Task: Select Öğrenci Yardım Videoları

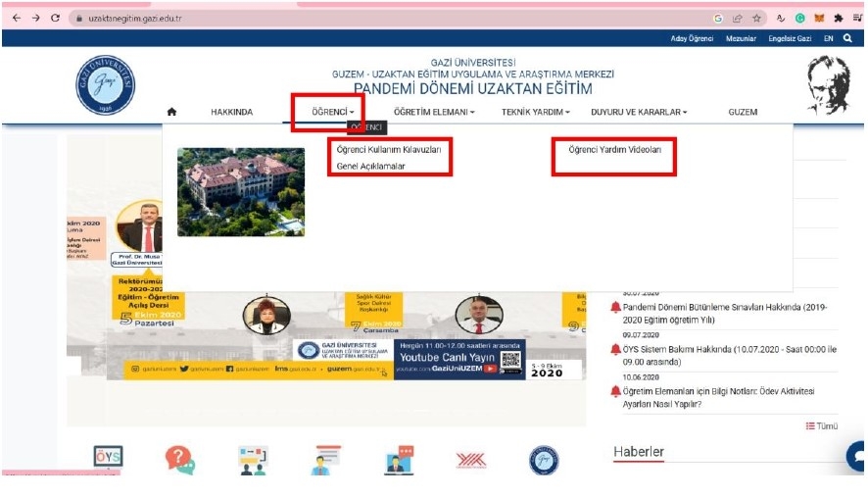Action: tap(614, 150)
